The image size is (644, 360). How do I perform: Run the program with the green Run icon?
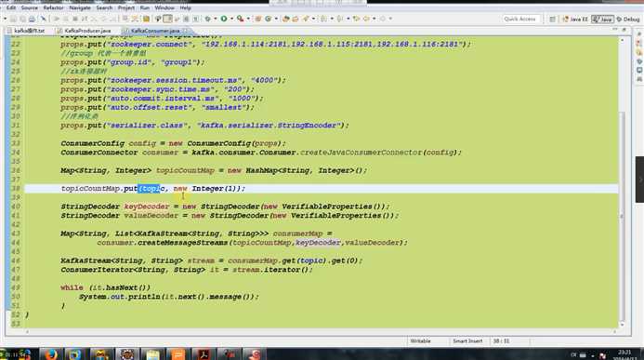(224, 19)
